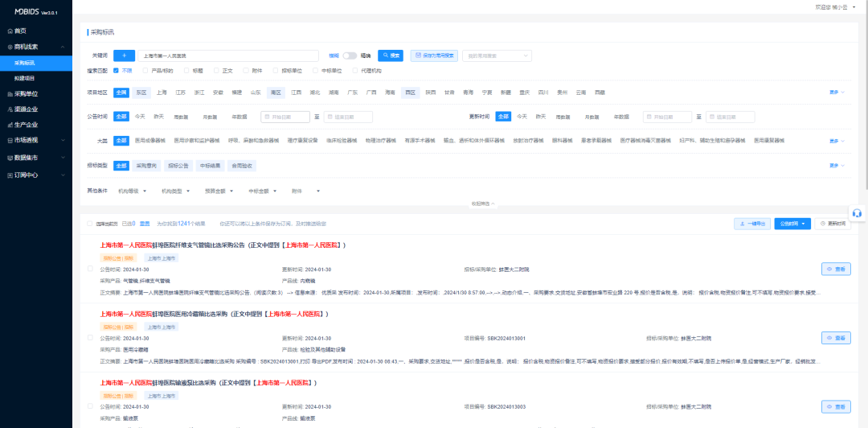The image size is (868, 428).
Task: Toggle the 模糊/精确 search mode switch
Action: click(350, 56)
